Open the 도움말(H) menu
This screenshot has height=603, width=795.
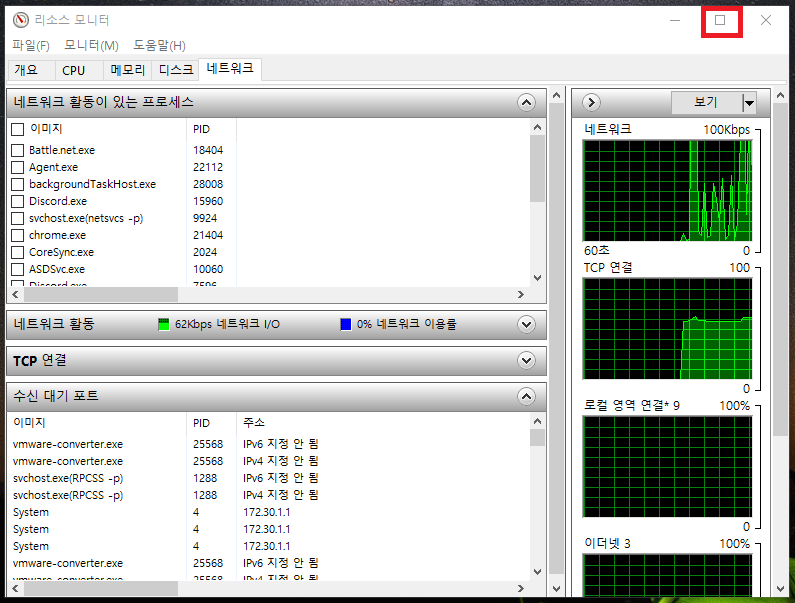pyautogui.click(x=159, y=45)
